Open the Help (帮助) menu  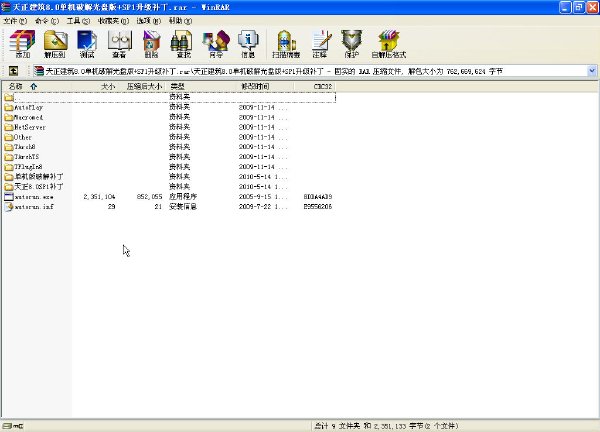click(x=180, y=21)
